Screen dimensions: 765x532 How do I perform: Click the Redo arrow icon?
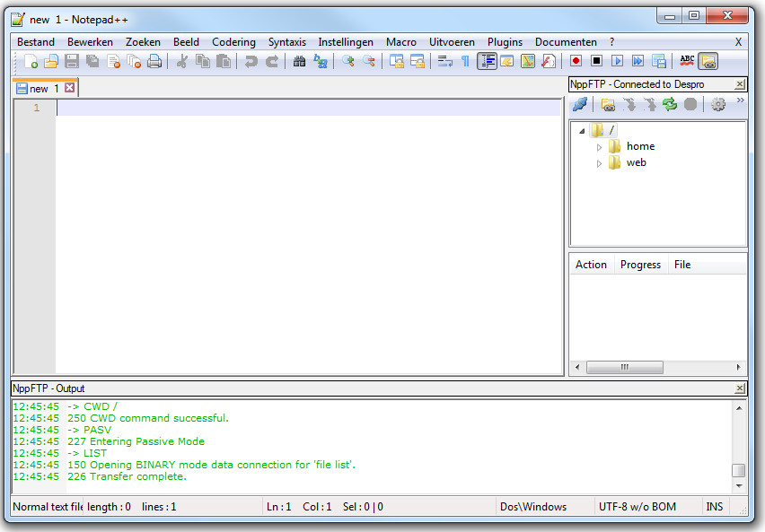pyautogui.click(x=271, y=61)
